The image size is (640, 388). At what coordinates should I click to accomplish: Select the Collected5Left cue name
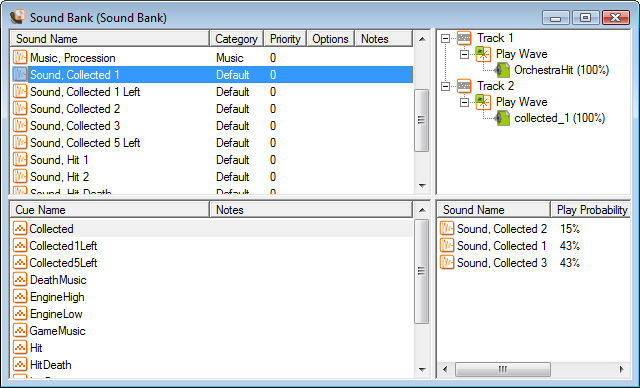pyautogui.click(x=63, y=263)
